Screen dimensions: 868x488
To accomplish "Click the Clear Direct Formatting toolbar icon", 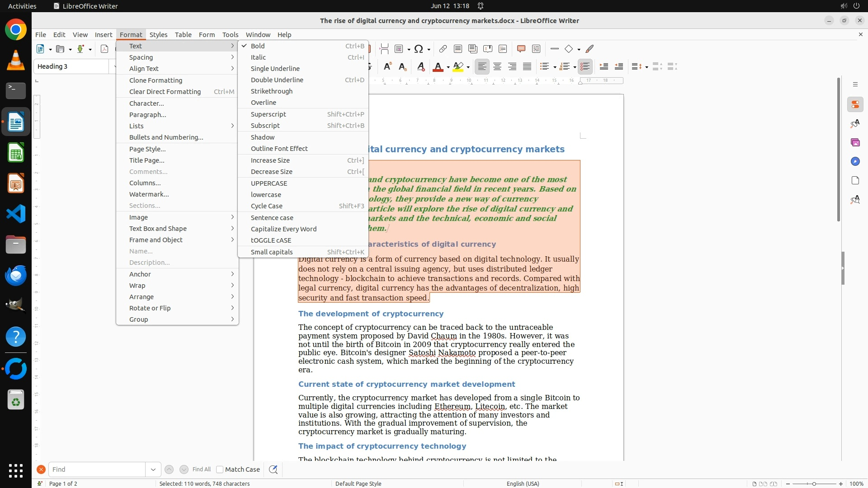I will (x=420, y=67).
